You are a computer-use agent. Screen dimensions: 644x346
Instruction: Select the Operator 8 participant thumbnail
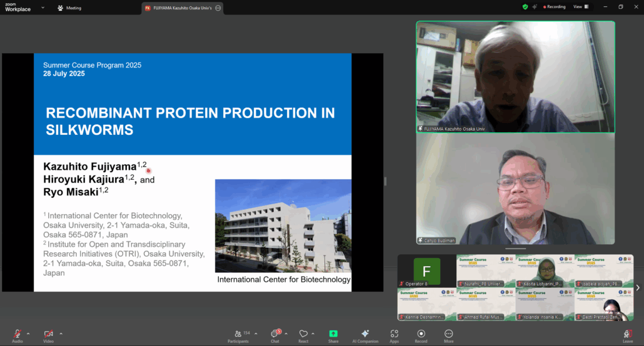coord(426,271)
